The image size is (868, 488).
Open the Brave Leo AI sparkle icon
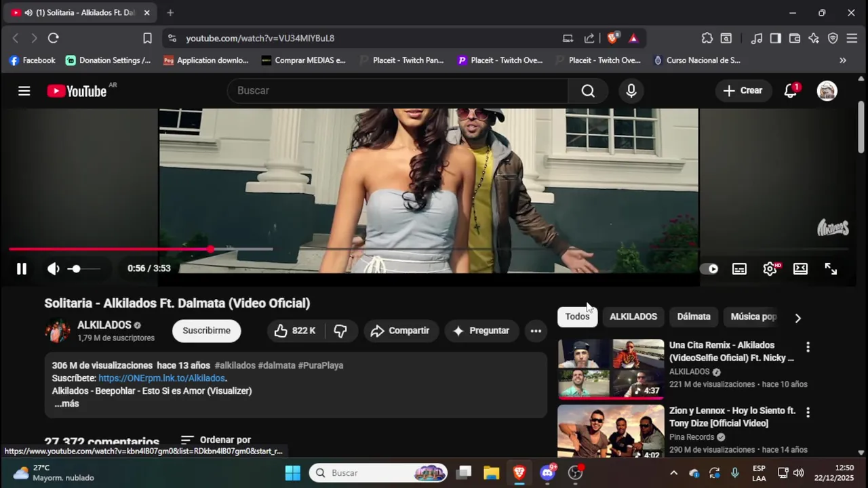pyautogui.click(x=814, y=39)
